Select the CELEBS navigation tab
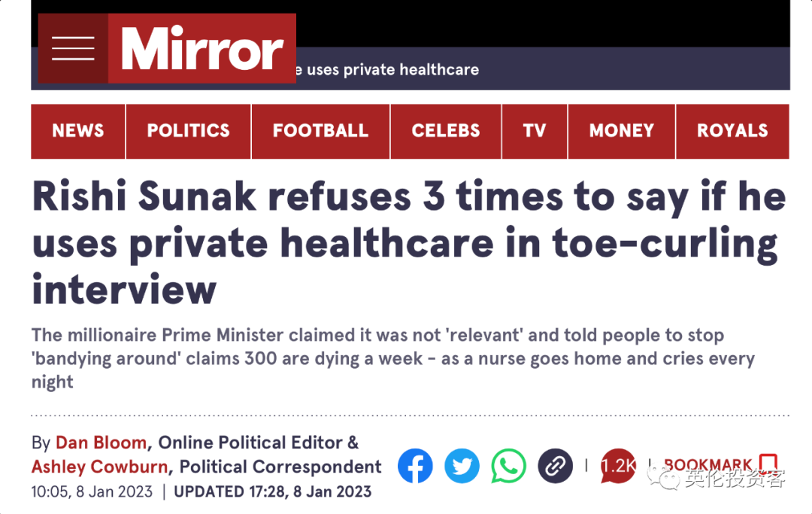 point(446,131)
